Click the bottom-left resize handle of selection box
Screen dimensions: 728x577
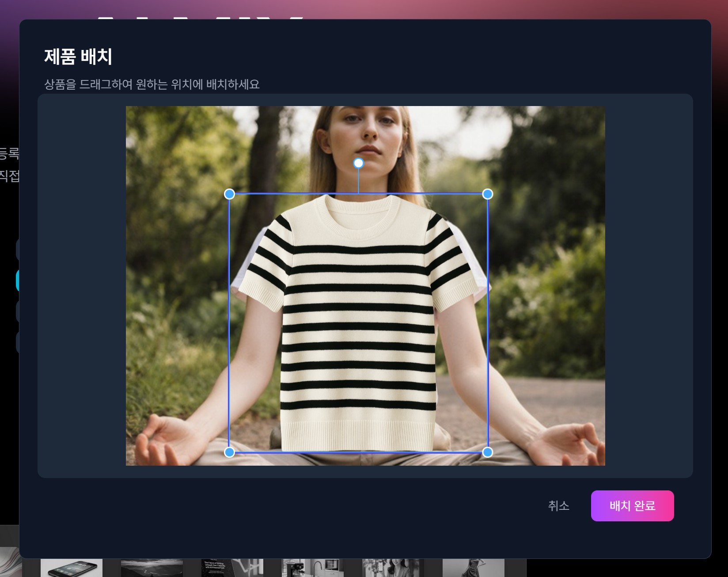pos(229,452)
